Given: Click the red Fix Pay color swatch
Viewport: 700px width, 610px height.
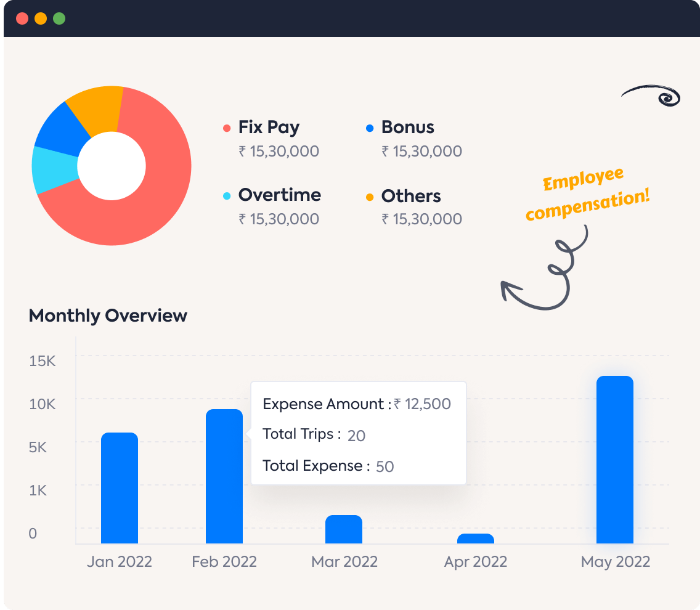Looking at the screenshot, I should tap(226, 128).
